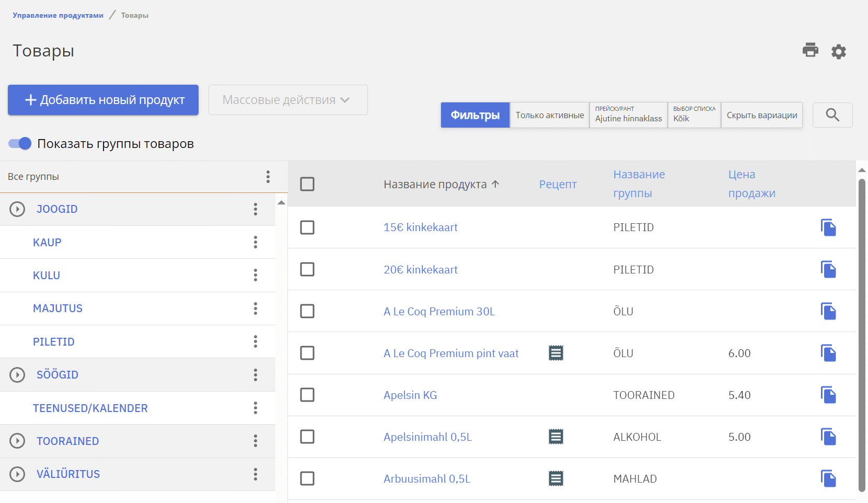Toggle Показать группы товаров switch off
This screenshot has width=868, height=503.
(x=20, y=144)
